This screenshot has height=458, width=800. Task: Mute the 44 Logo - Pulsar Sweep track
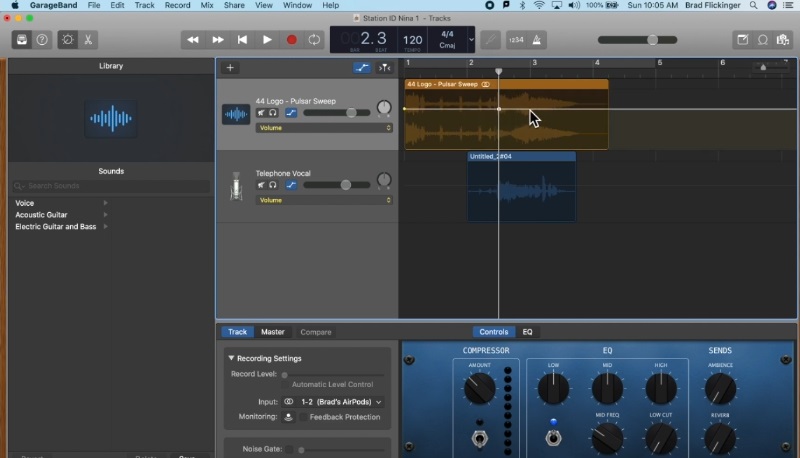pyautogui.click(x=261, y=113)
